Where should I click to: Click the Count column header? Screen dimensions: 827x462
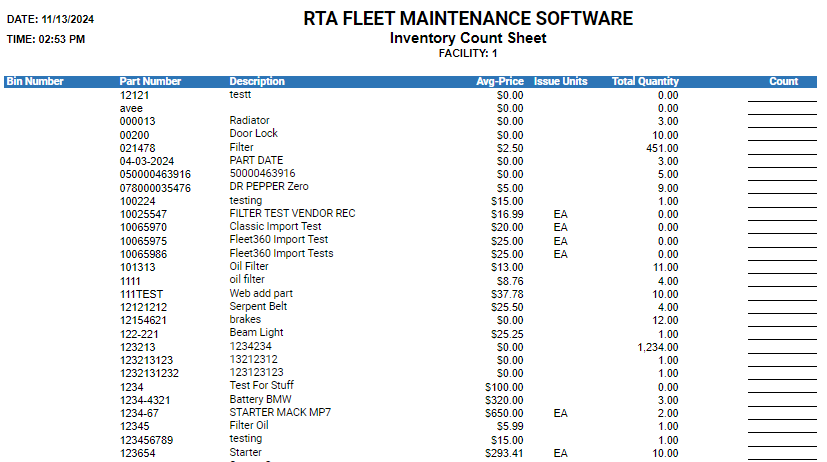pyautogui.click(x=784, y=82)
